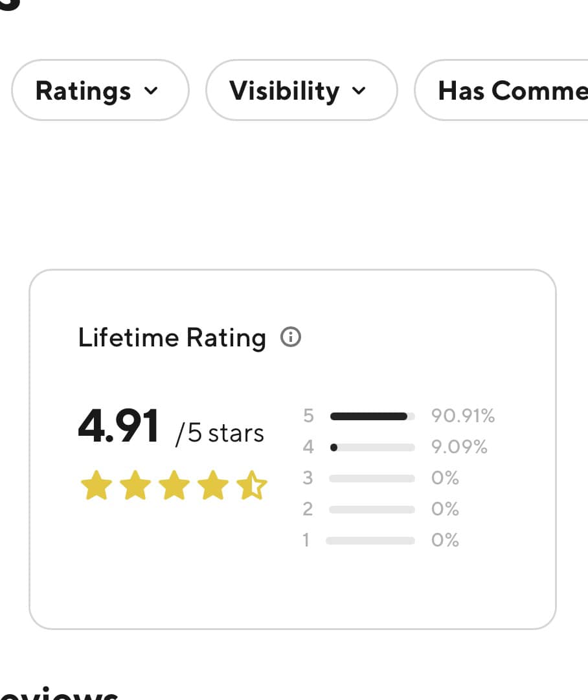The height and width of the screenshot is (700, 588).
Task: Click the first yellow star
Action: click(x=96, y=485)
